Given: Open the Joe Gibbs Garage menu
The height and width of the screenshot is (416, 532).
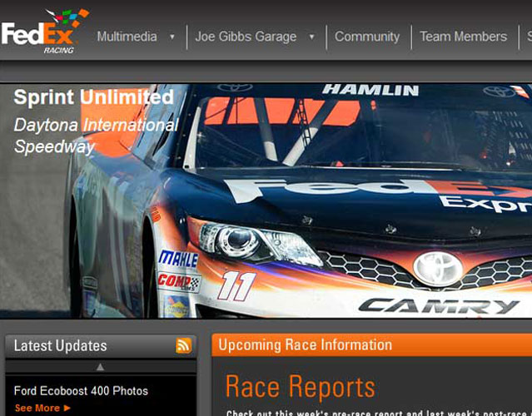Looking at the screenshot, I should pyautogui.click(x=246, y=37).
